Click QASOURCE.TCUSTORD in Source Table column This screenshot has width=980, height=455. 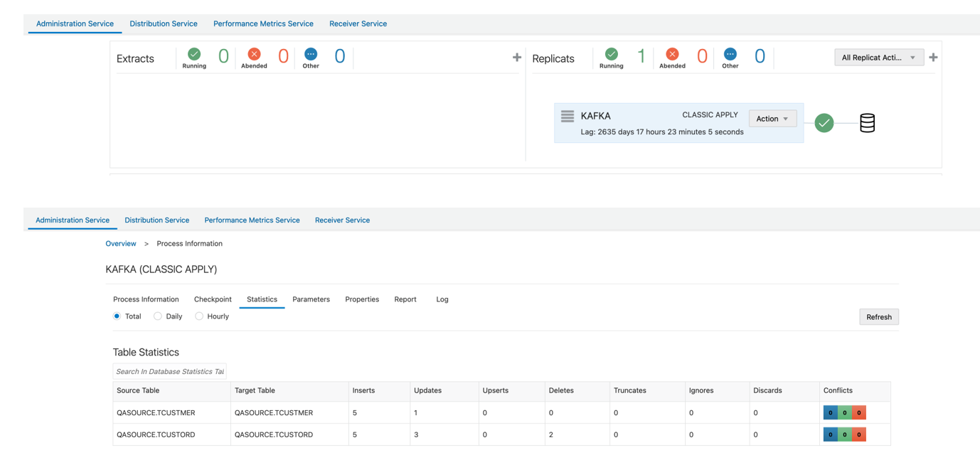156,434
